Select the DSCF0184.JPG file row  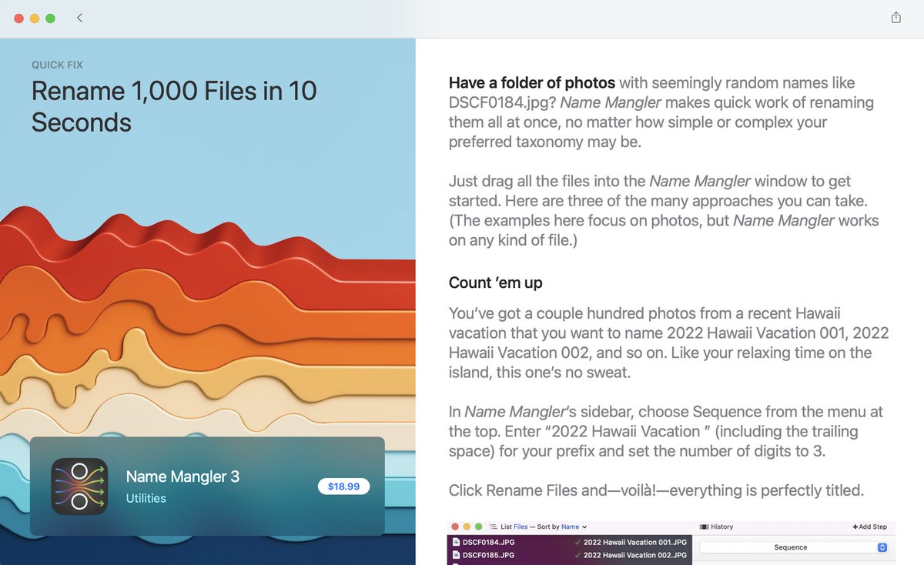click(570, 543)
